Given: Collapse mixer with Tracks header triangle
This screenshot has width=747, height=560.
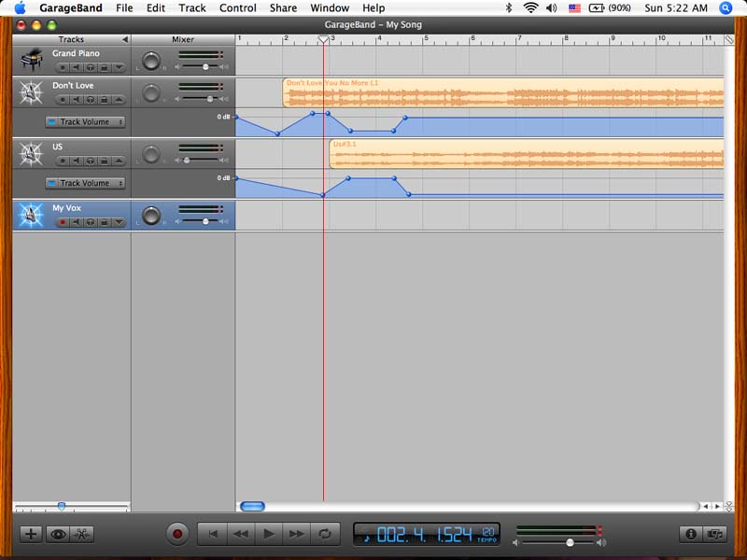Looking at the screenshot, I should pos(125,39).
